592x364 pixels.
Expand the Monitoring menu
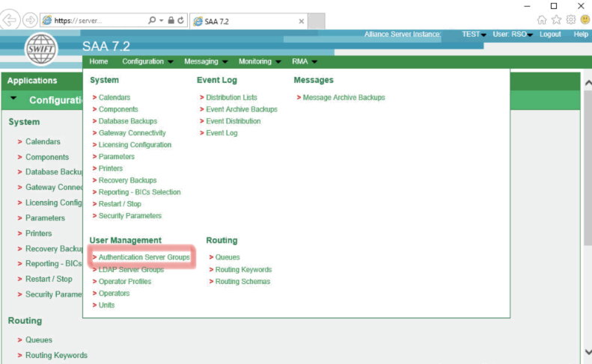[x=259, y=62]
